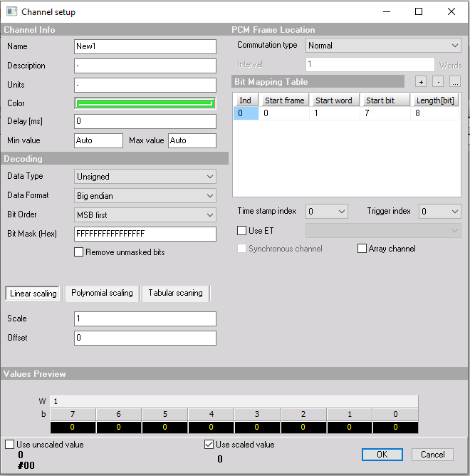This screenshot has width=470, height=476.
Task: Expand the Trigger index dropdown
Action: point(440,212)
